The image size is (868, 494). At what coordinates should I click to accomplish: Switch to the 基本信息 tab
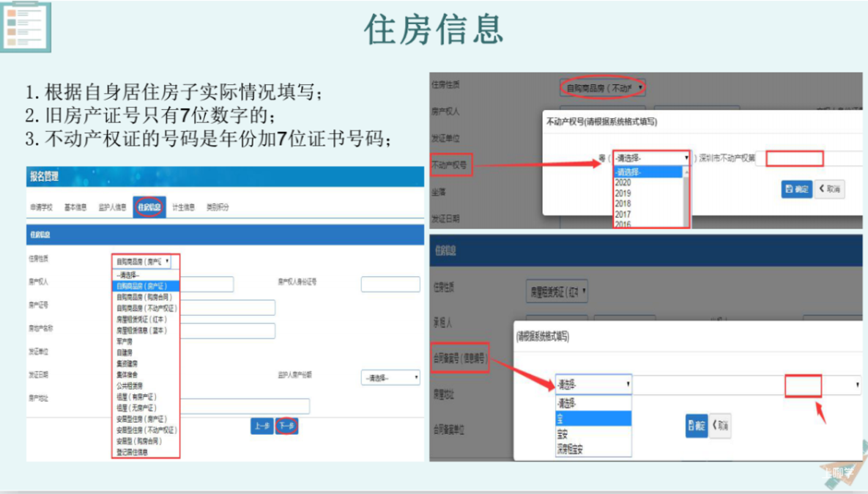(75, 207)
